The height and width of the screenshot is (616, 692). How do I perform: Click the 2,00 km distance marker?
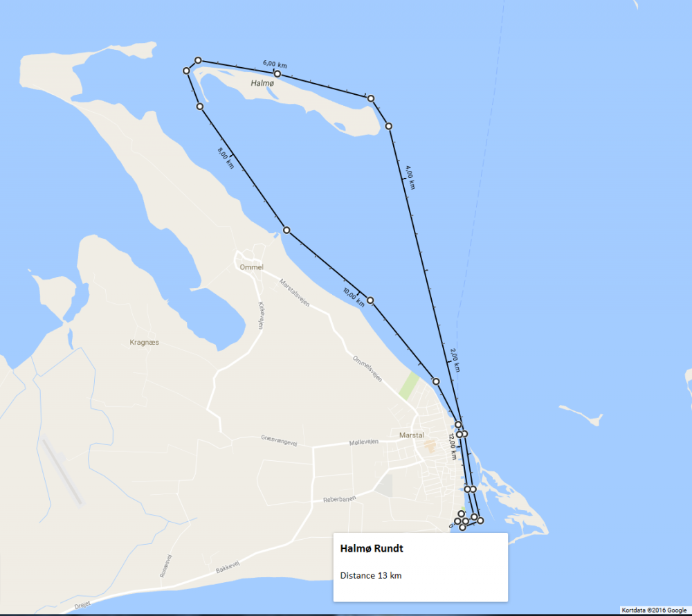coord(455,360)
